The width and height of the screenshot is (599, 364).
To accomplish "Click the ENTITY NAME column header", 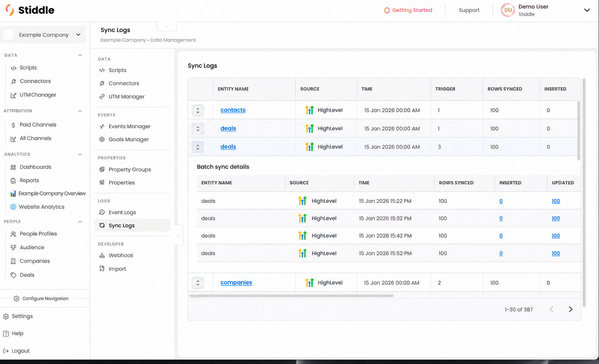I will pos(233,89).
